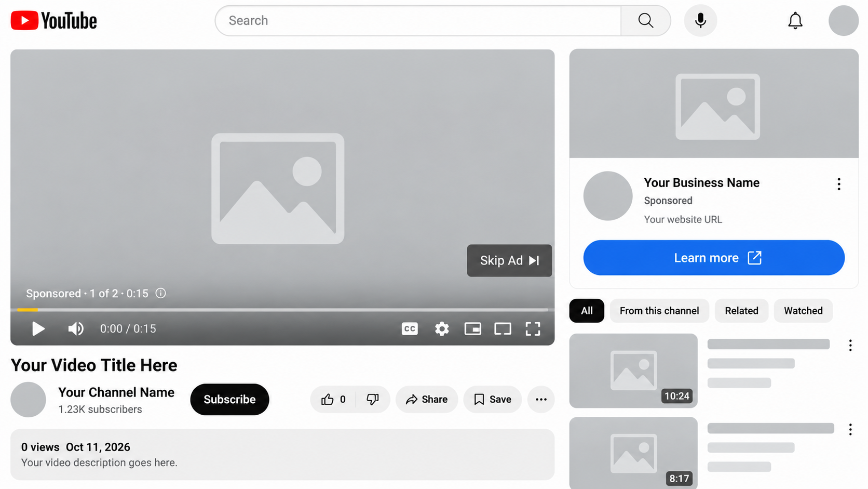Open options for the 10:24 video
The image size is (868, 489).
850,346
